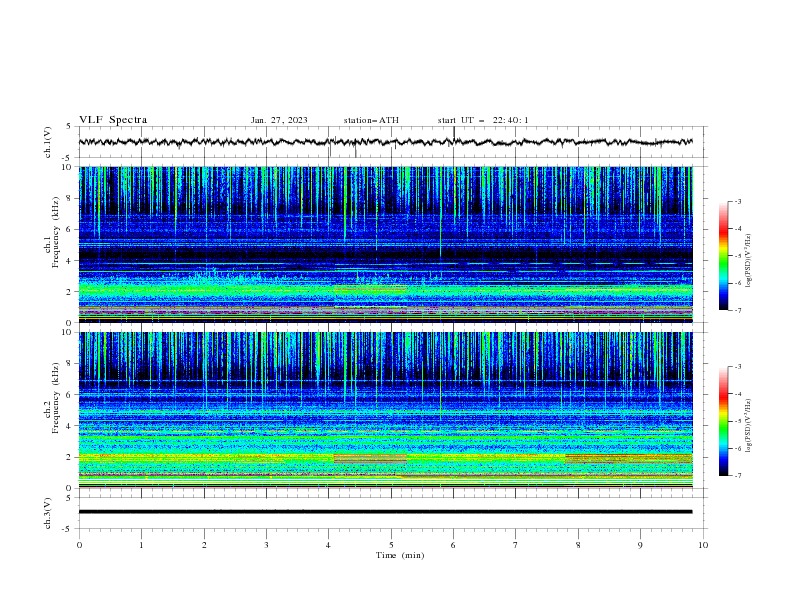Viewport: 792px width, 612px height.
Task: Click time axis tick label '2'
Action: pyautogui.click(x=204, y=545)
